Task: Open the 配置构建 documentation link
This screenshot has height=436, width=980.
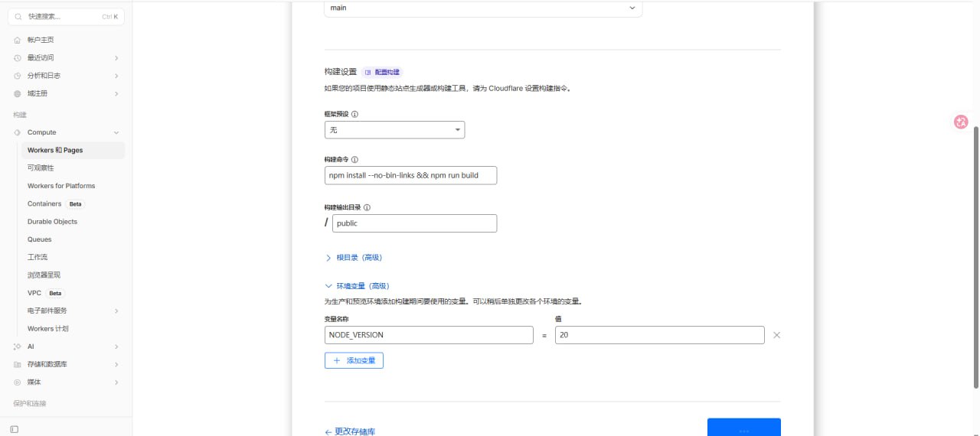Action: 382,72
